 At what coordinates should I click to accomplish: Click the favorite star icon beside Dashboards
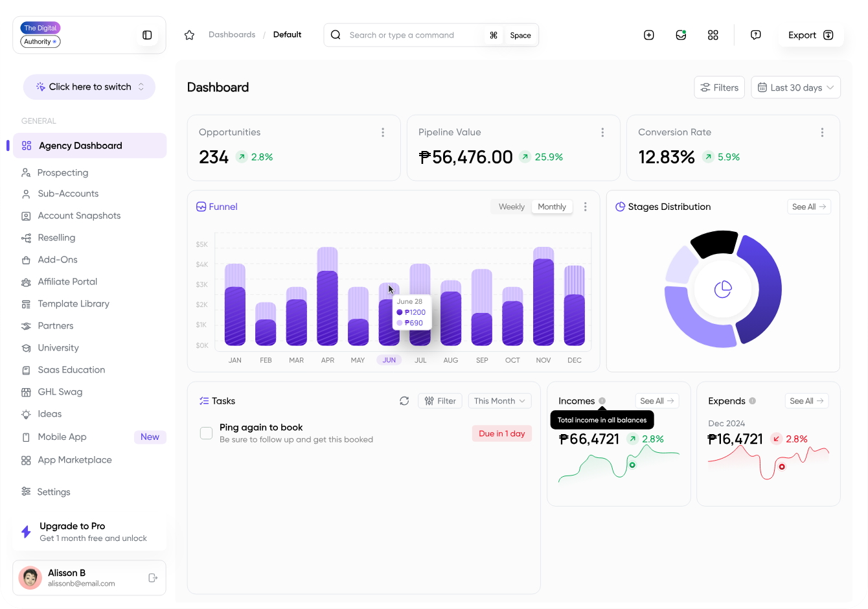pos(189,35)
